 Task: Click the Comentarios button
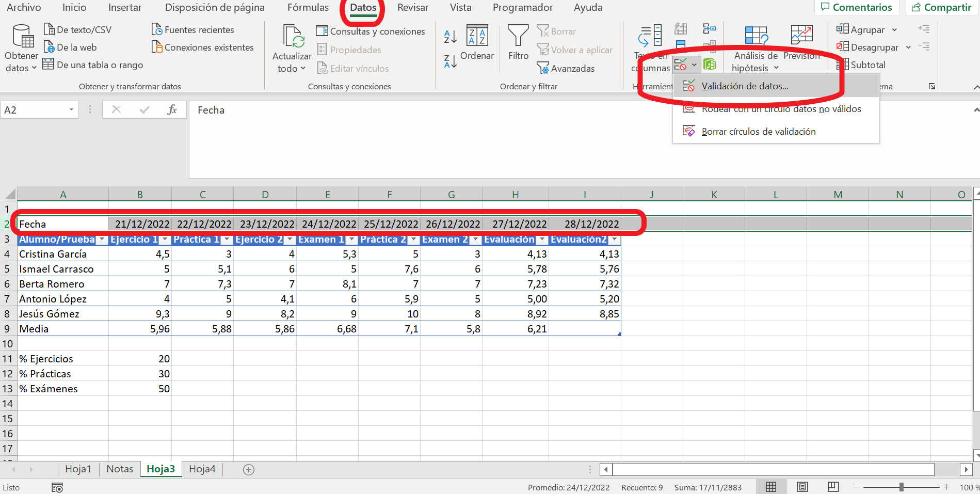click(857, 7)
